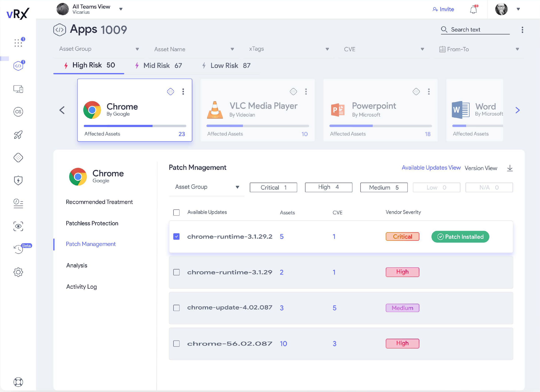Uncheck the chrome-runtime-3.1.29.2 checkbox
This screenshot has height=392, width=540.
point(176,236)
